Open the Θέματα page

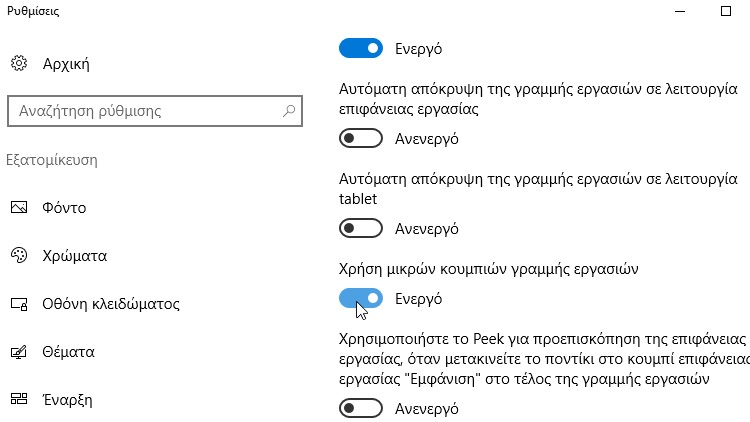point(68,352)
